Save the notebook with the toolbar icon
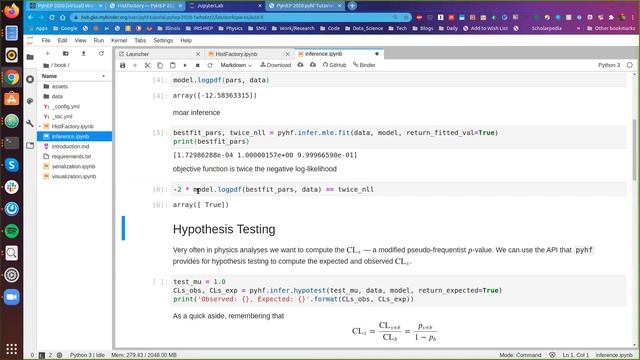Viewport: 640px width, 360px height. pos(122,65)
